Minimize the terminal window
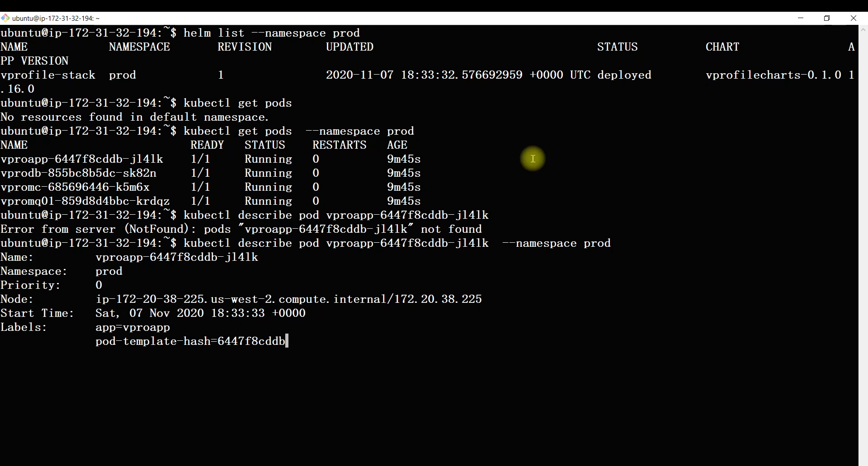 click(x=801, y=18)
